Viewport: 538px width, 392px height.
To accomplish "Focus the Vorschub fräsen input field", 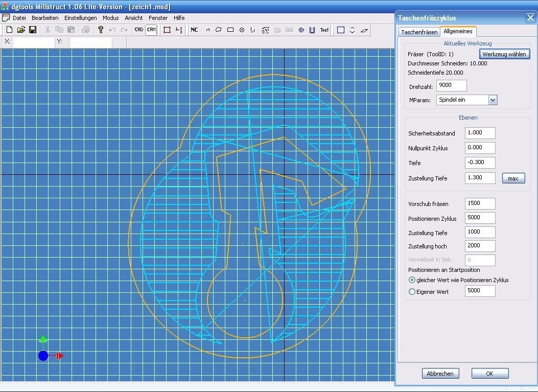I will pos(480,203).
